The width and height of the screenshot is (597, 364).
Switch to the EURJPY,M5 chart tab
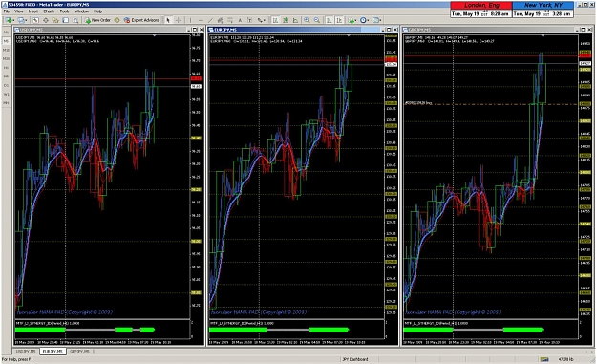tap(53, 351)
